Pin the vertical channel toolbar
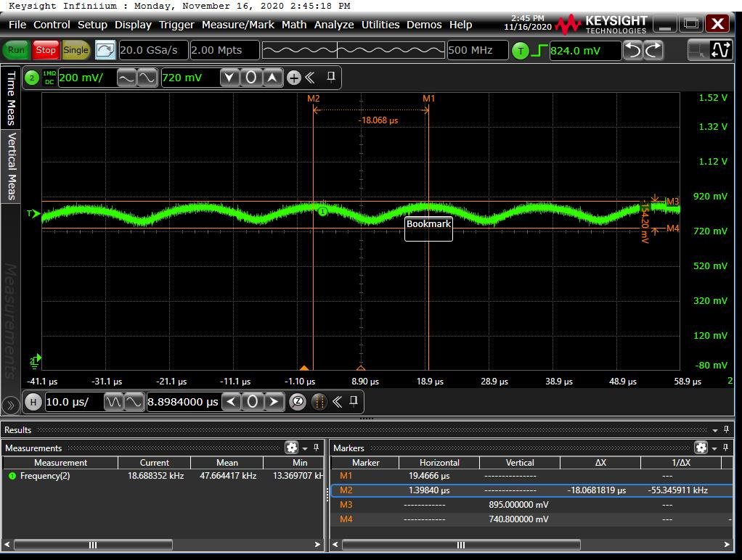The image size is (742, 560). coord(331,77)
